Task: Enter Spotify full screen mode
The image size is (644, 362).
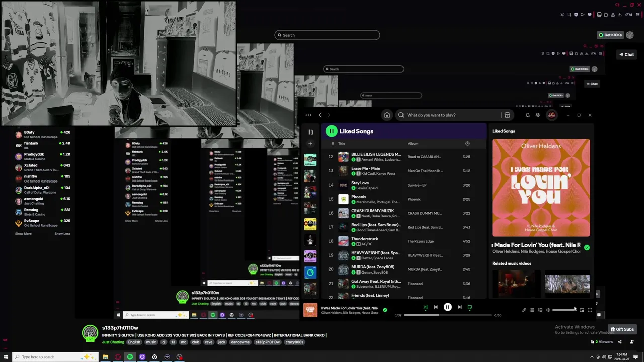Action: click(x=590, y=310)
